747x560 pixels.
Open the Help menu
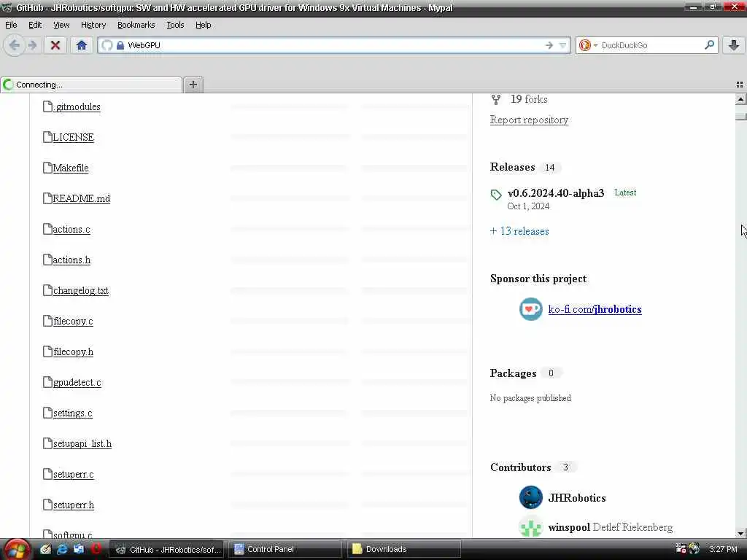pos(203,25)
